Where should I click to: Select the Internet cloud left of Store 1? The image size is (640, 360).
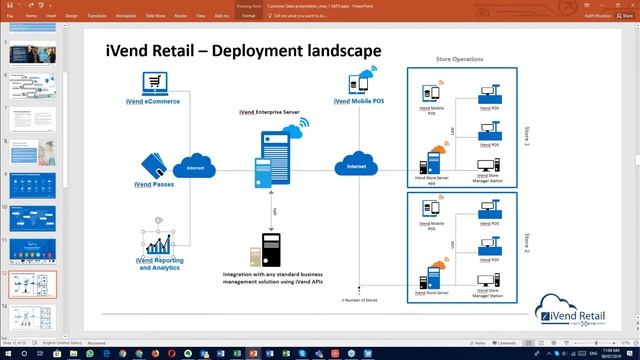point(356,164)
